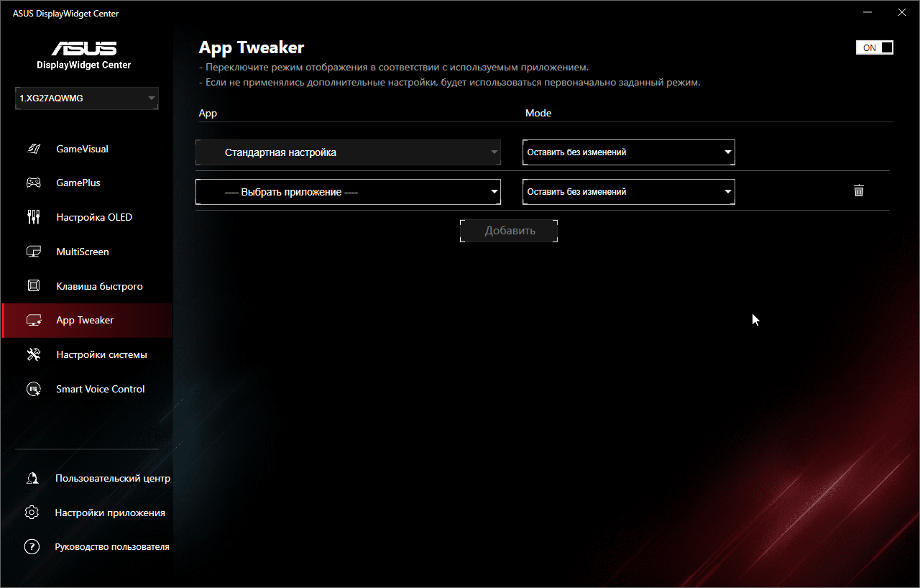Click the GamePlus gamepad icon
920x588 pixels.
pos(33,183)
